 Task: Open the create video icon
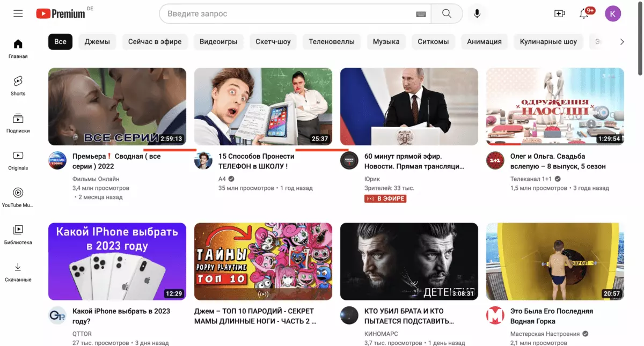click(x=560, y=14)
